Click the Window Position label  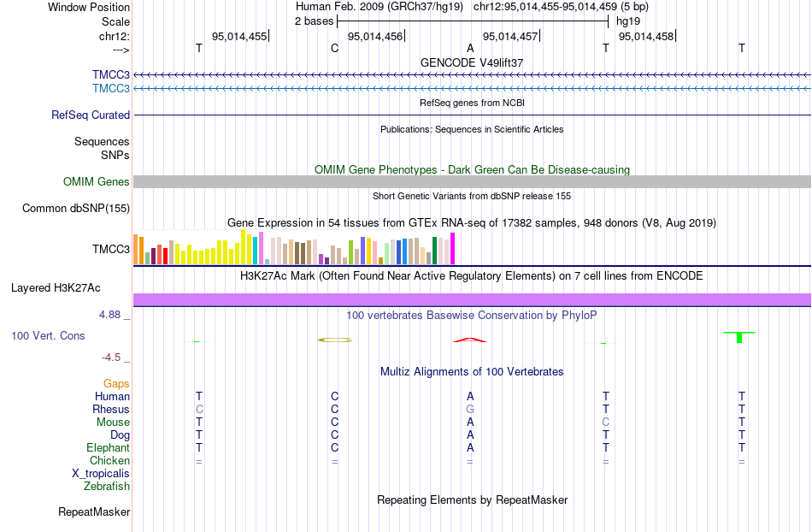[x=89, y=7]
